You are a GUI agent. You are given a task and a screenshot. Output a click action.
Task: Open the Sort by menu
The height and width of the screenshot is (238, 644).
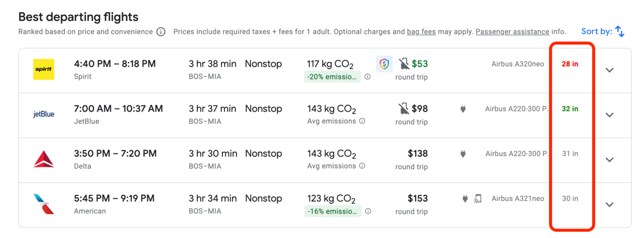pyautogui.click(x=602, y=32)
